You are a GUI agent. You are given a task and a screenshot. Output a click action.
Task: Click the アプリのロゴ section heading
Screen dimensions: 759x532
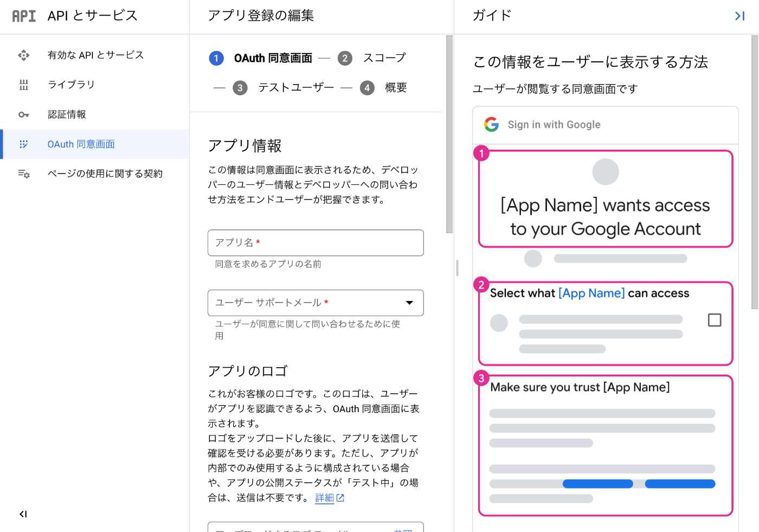(248, 371)
